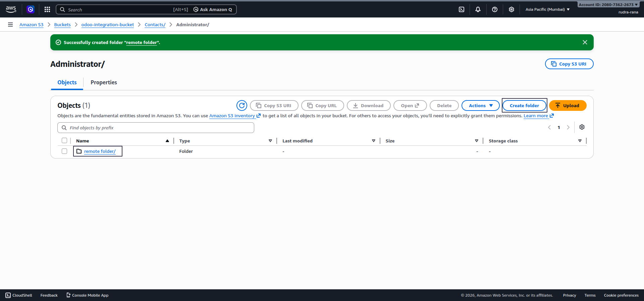Open the Asia Pacific (Mumbai) region selector

547,9
